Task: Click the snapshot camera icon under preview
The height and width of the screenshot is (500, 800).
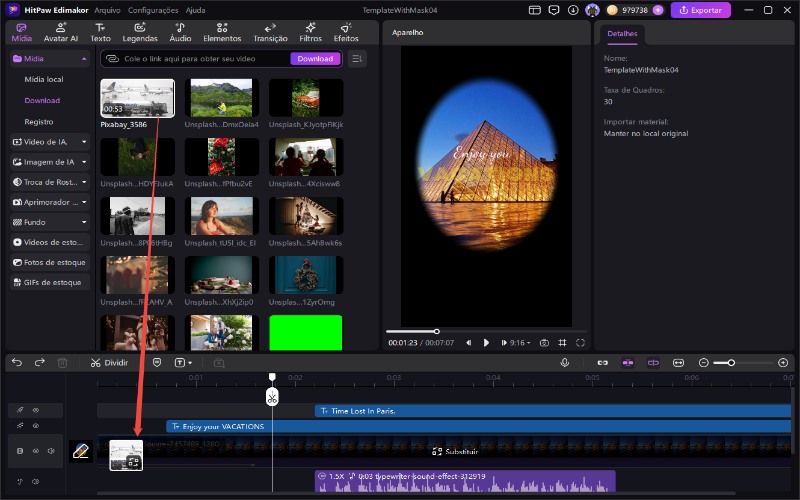Action: pos(544,342)
